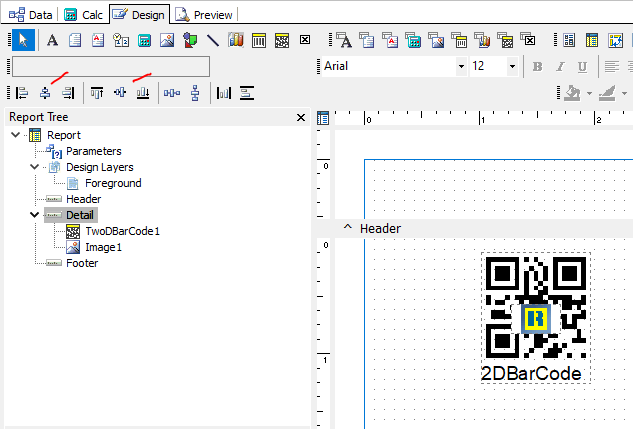Pick the Chart component tool
This screenshot has height=429, width=633.
(236, 40)
